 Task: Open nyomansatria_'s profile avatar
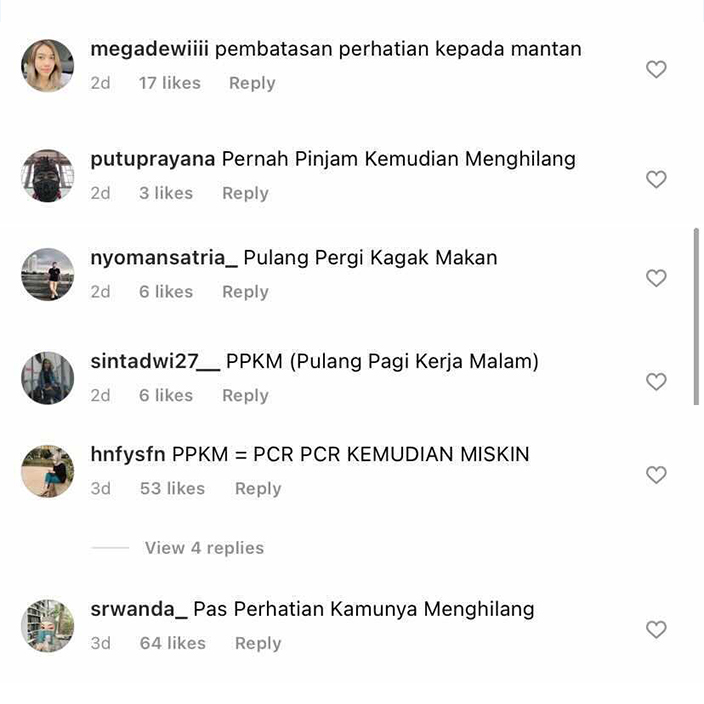pos(48,274)
